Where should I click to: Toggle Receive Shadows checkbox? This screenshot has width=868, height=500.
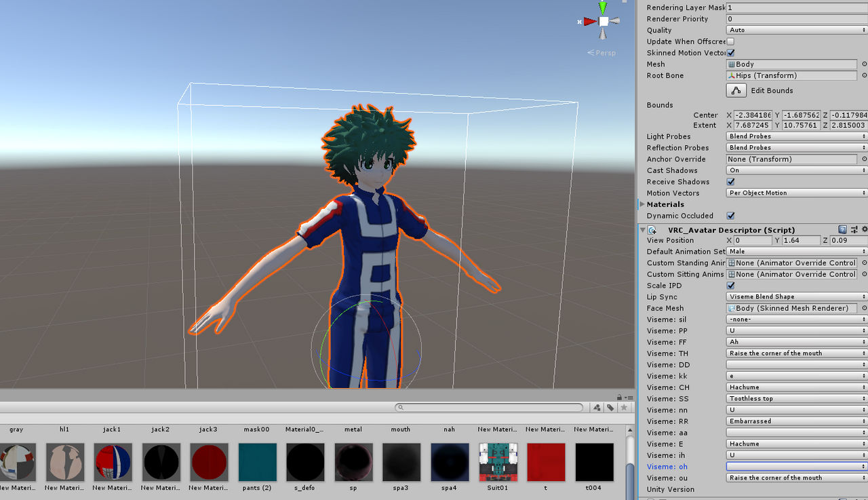(730, 182)
